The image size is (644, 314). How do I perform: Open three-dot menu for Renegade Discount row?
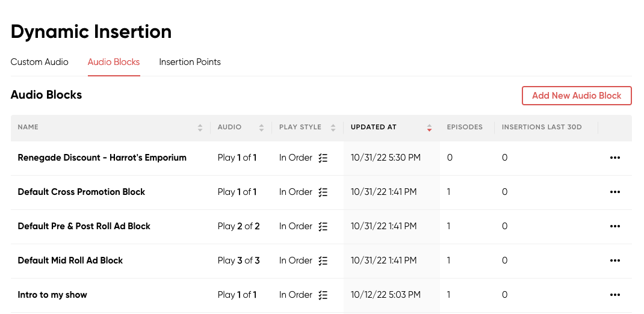(615, 158)
